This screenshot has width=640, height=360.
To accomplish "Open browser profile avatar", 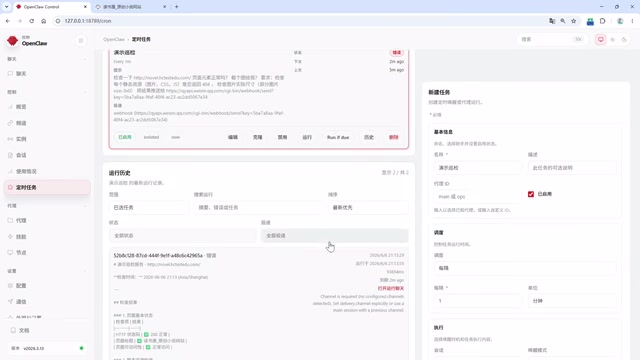I will (620, 21).
